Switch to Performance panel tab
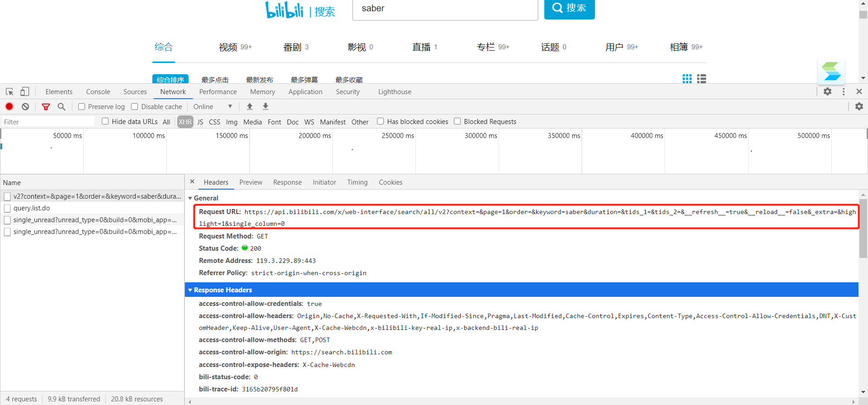This screenshot has width=868, height=405. coord(218,92)
